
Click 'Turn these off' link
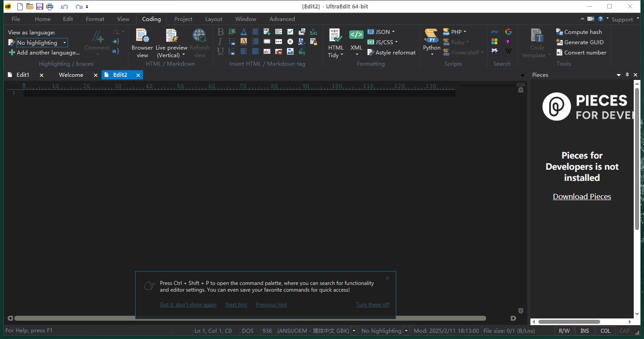[x=373, y=305]
